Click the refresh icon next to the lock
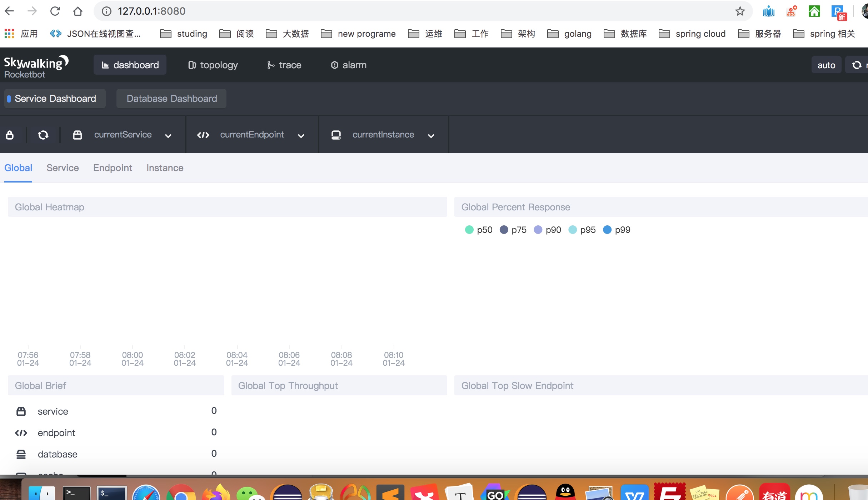 click(x=43, y=135)
